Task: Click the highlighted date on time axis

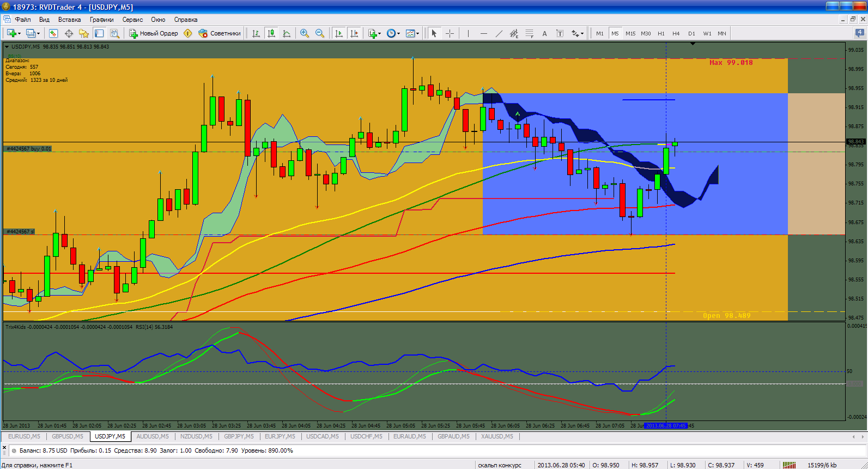Action: 666,425
